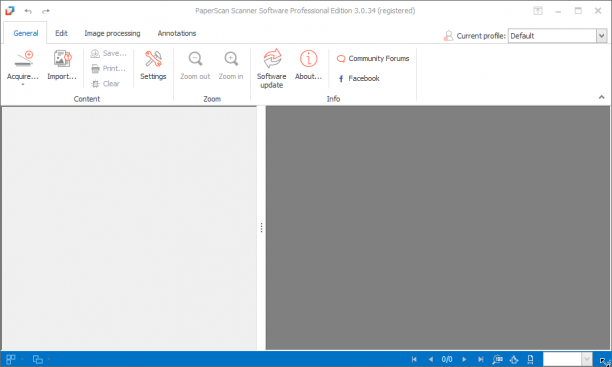The height and width of the screenshot is (367, 612).
Task: Go to the first page
Action: [414, 359]
